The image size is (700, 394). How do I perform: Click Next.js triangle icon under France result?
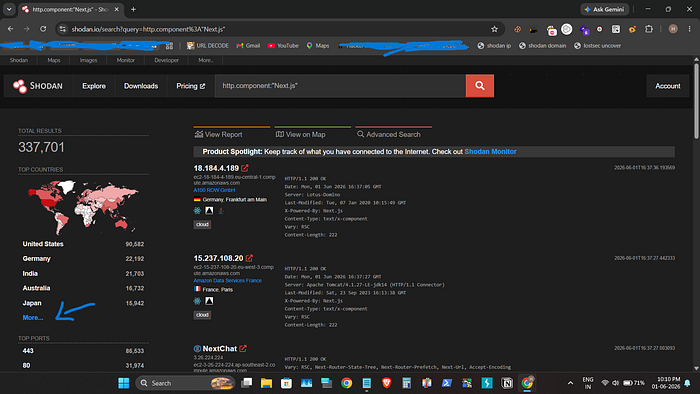(209, 301)
